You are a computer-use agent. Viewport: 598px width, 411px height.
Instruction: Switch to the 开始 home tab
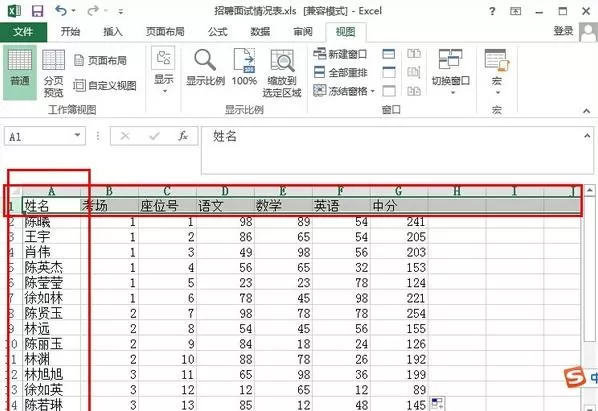click(71, 32)
